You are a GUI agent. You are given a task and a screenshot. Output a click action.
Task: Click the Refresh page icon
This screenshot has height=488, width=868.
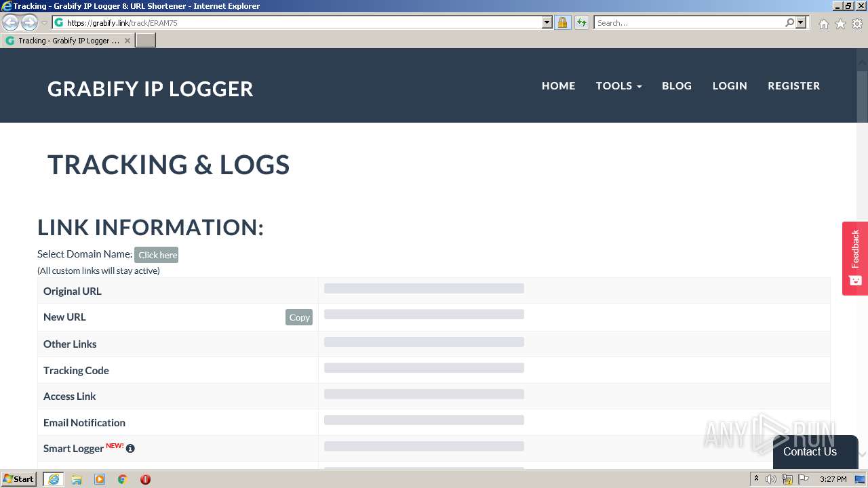(581, 22)
